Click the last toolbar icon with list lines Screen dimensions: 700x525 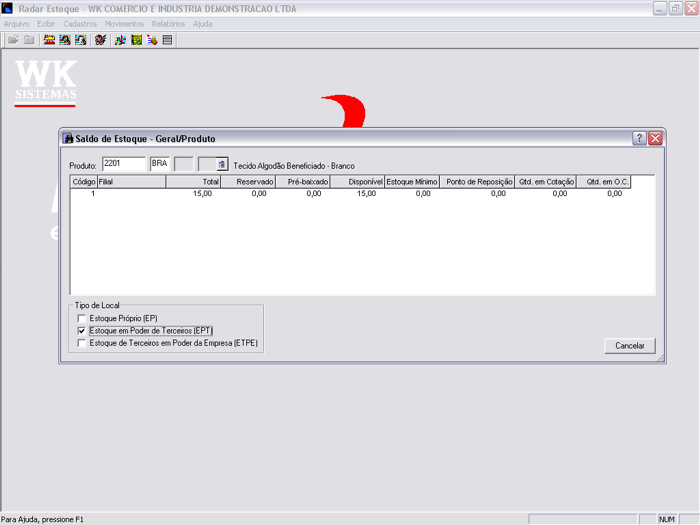(x=167, y=40)
